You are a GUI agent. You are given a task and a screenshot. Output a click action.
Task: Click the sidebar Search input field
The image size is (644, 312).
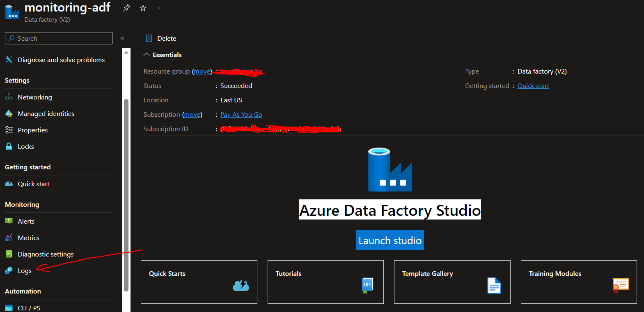coord(59,38)
